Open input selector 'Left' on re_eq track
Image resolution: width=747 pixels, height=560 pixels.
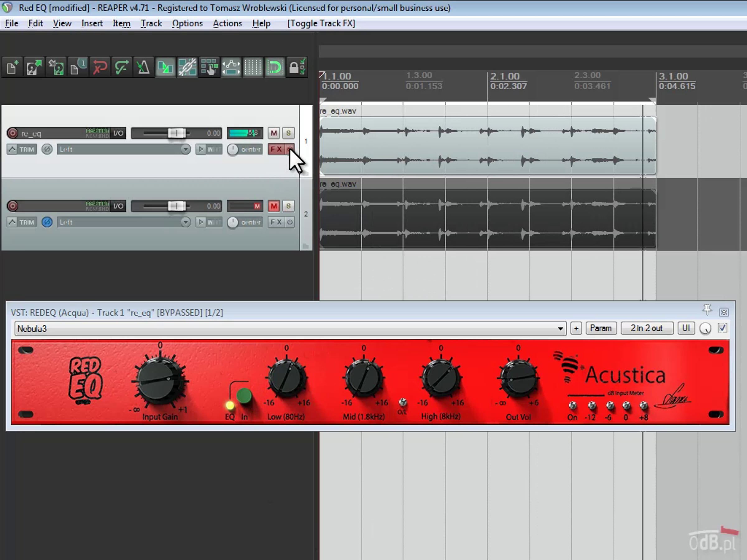(124, 149)
